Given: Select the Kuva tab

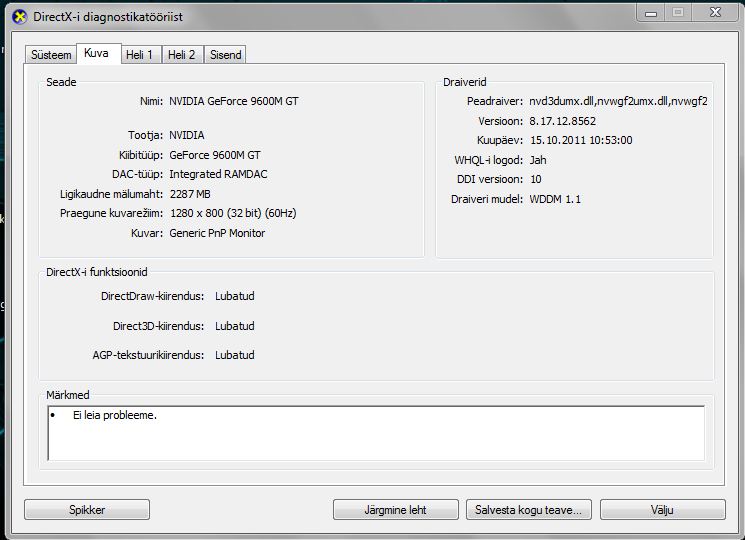Looking at the screenshot, I should [x=98, y=53].
